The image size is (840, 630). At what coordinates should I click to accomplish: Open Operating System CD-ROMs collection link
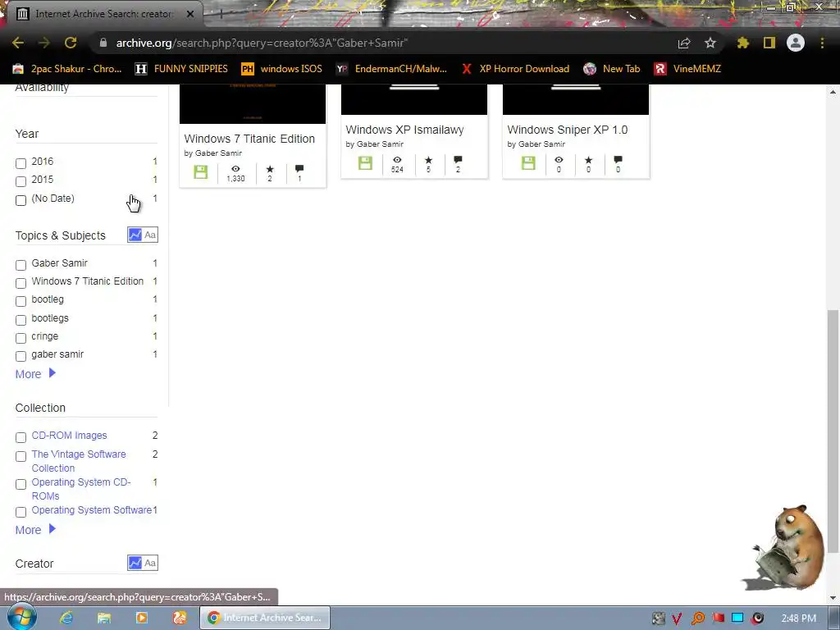81,489
